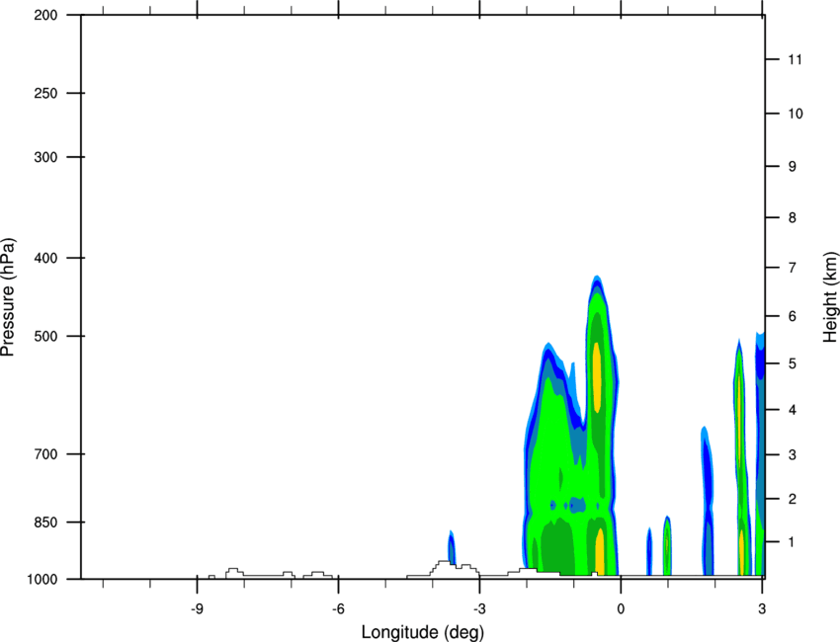Click the 'Height (km)' axis title

(x=830, y=297)
